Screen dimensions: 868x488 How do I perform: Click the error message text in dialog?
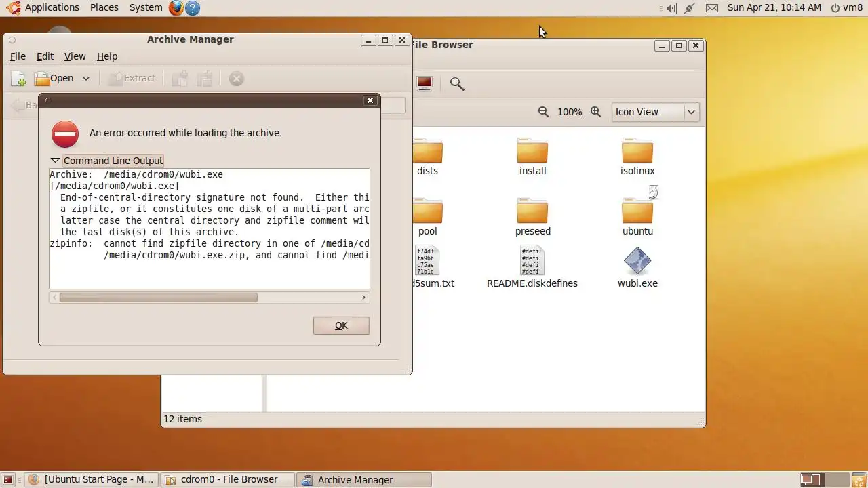click(x=186, y=133)
